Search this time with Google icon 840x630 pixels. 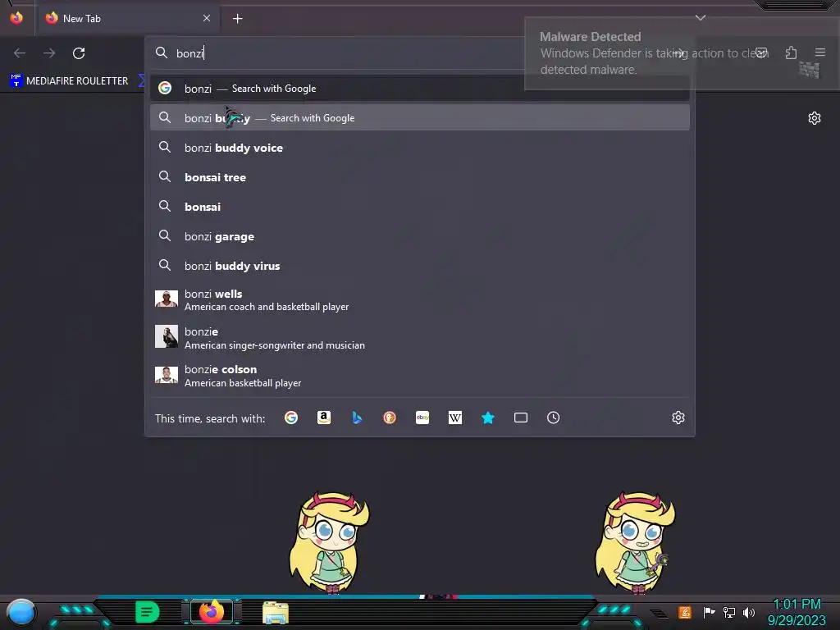[x=291, y=418]
